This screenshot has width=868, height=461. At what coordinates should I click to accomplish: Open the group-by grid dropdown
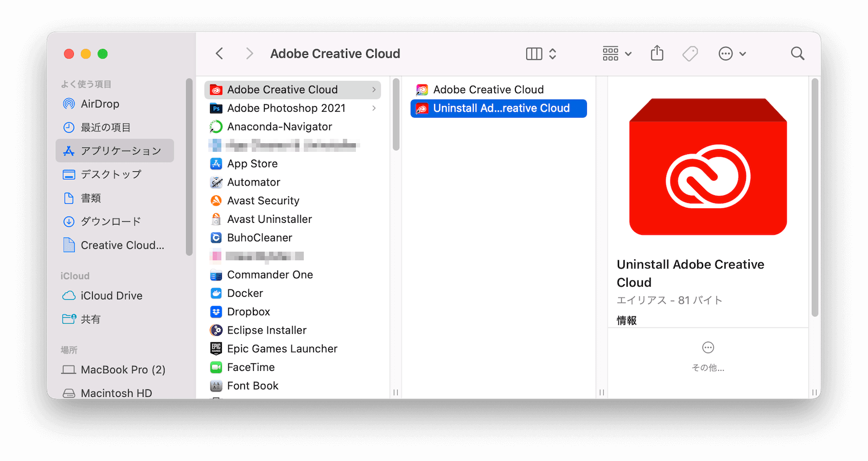(617, 53)
